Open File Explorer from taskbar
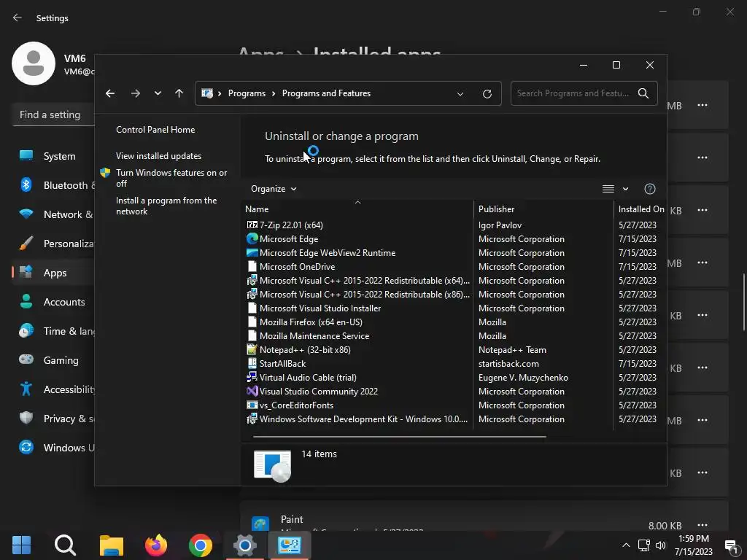747x560 pixels. (x=112, y=545)
